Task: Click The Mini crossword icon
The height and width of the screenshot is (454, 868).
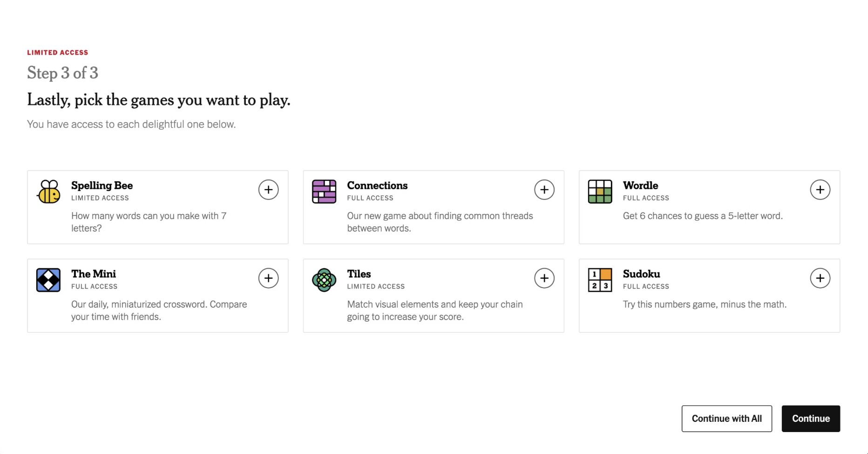Action: point(48,280)
